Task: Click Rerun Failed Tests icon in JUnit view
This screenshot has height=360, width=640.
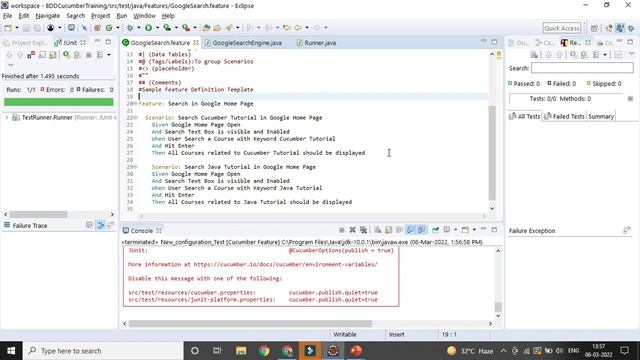Action: 77,55
